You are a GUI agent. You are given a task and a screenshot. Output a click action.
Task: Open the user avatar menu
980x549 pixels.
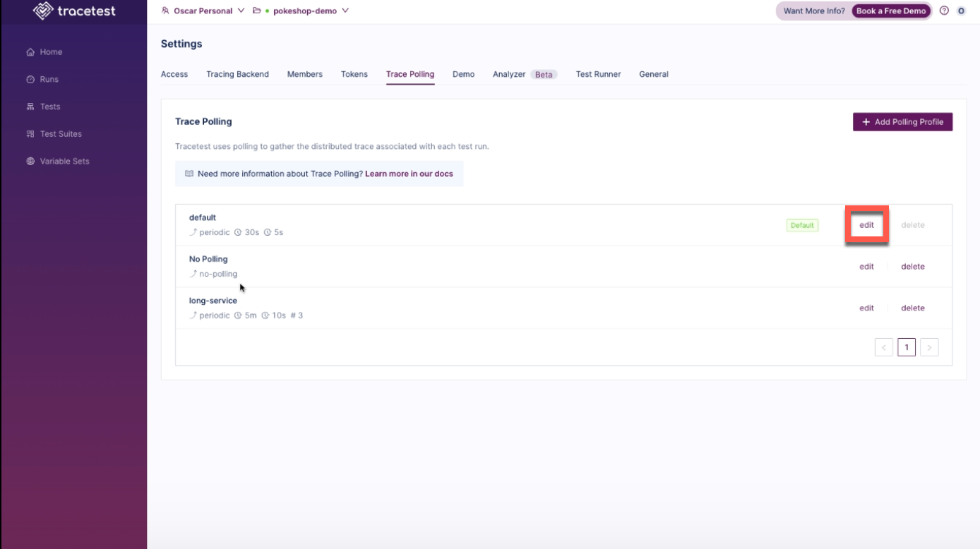point(961,11)
